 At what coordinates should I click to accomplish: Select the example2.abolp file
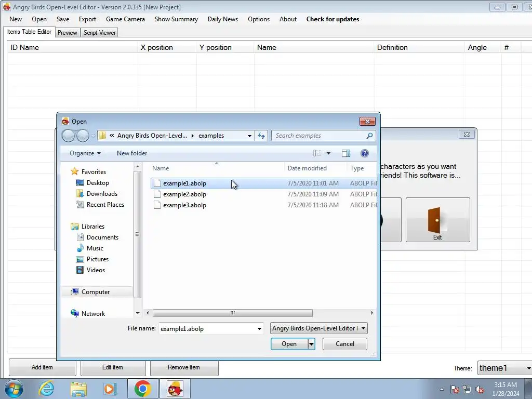point(184,194)
